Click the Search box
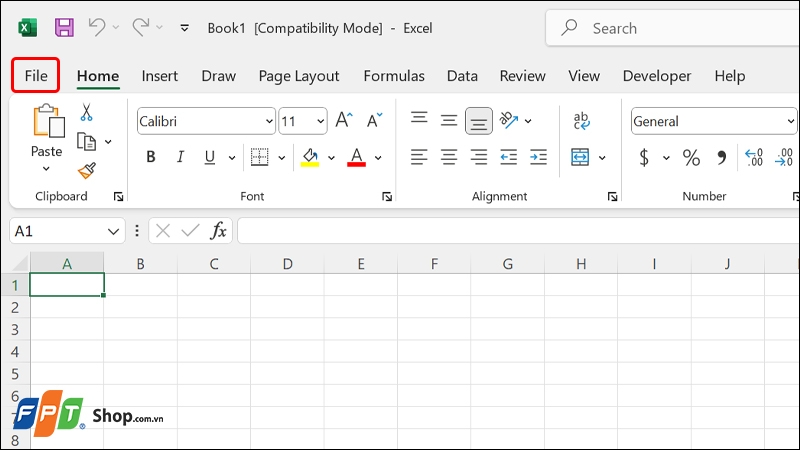 [x=672, y=28]
